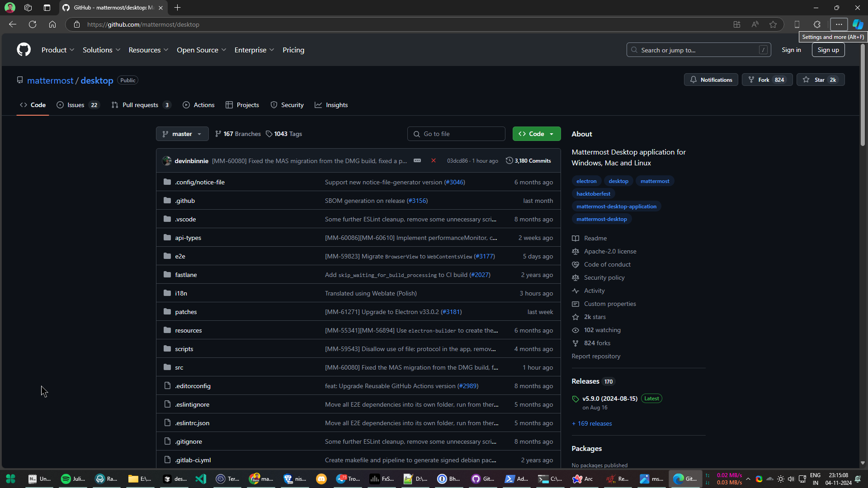Open the green Code dropdown arrow
This screenshot has height=488, width=868.
pos(552,134)
